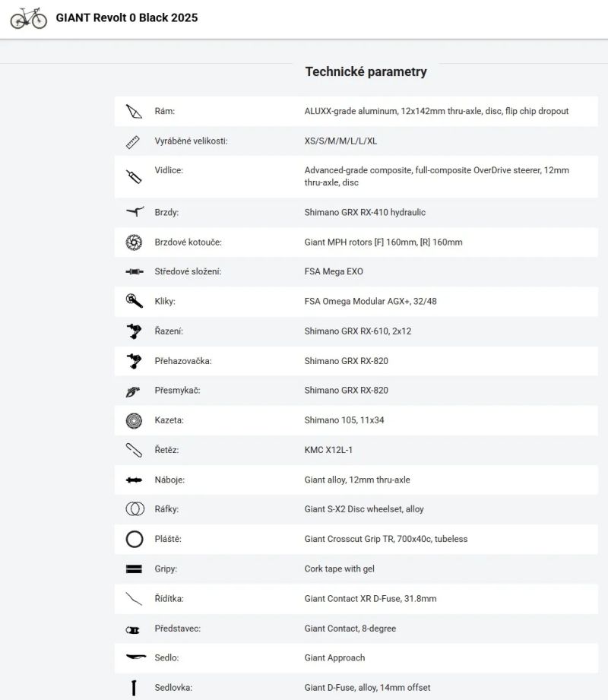Click the tire circle icon for Pláště
The width and height of the screenshot is (608, 700).
pyautogui.click(x=135, y=540)
